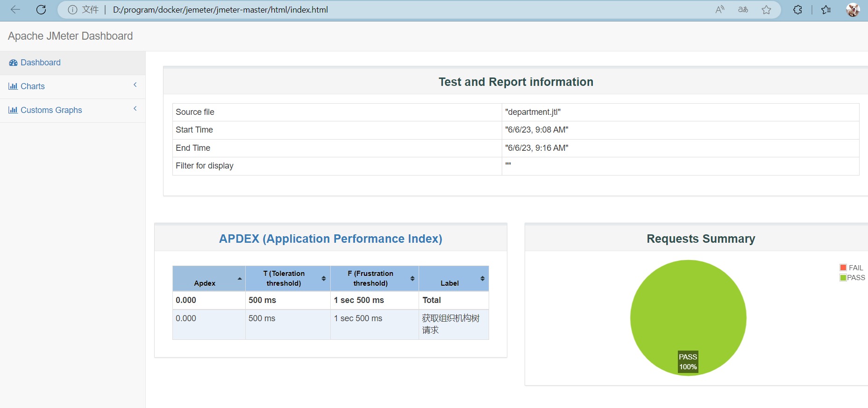Sort the table by the Label column
The height and width of the screenshot is (408, 868).
point(454,279)
